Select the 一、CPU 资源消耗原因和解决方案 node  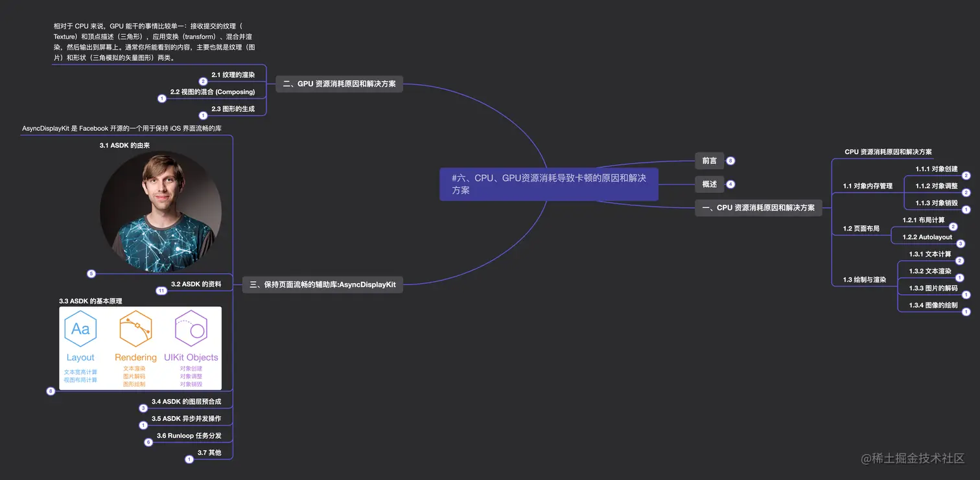(758, 208)
